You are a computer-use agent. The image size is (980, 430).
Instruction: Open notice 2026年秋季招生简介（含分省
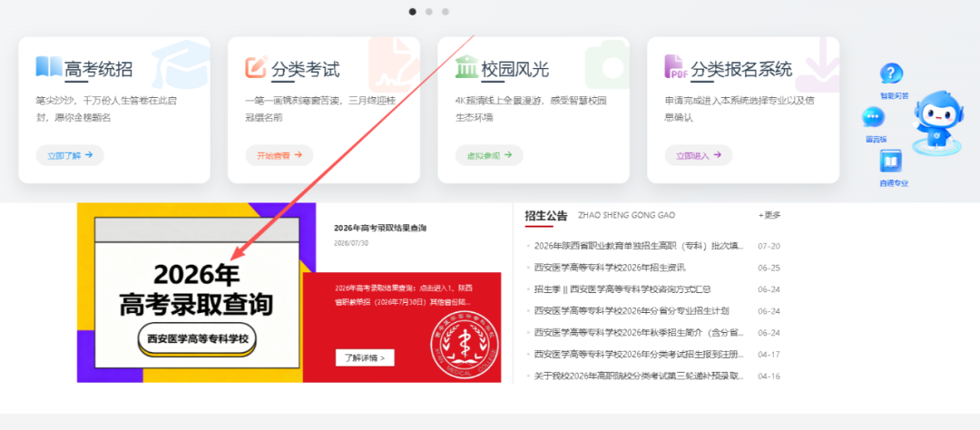click(640, 333)
